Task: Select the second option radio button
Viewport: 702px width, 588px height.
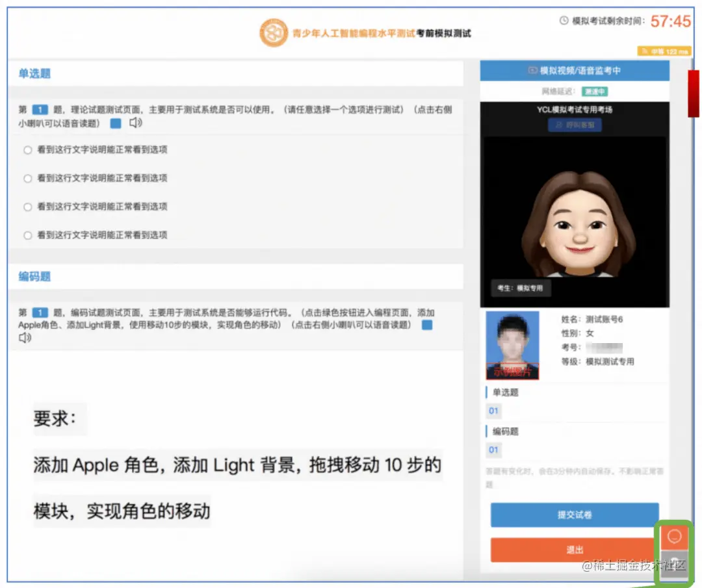Action: pyautogui.click(x=28, y=179)
